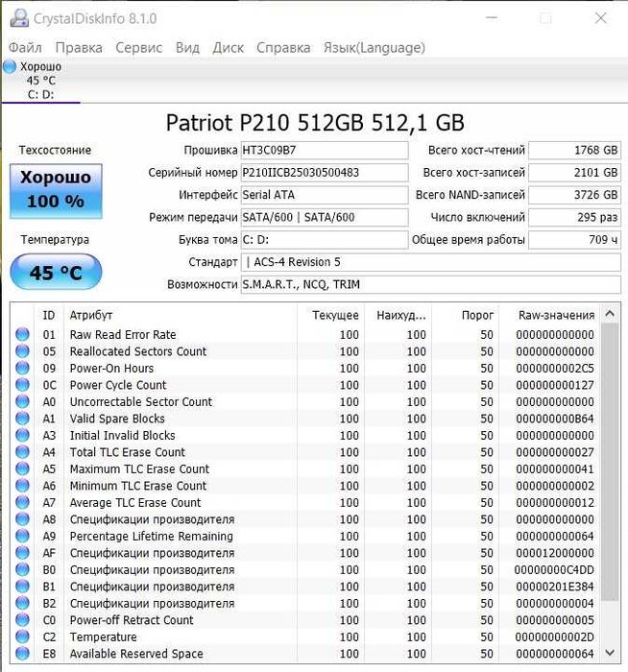Click status orb for Raw Read Error Rate
Image resolution: width=628 pixels, height=672 pixels.
click(x=22, y=334)
